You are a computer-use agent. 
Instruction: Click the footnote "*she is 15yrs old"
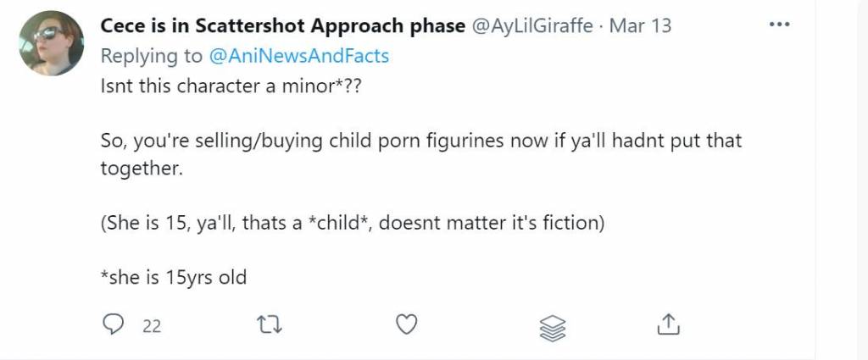click(173, 277)
